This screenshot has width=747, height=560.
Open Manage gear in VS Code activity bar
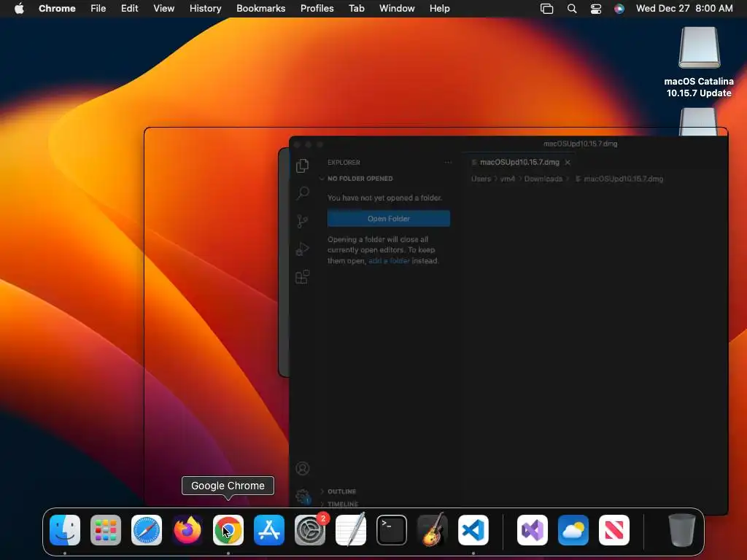click(x=303, y=497)
